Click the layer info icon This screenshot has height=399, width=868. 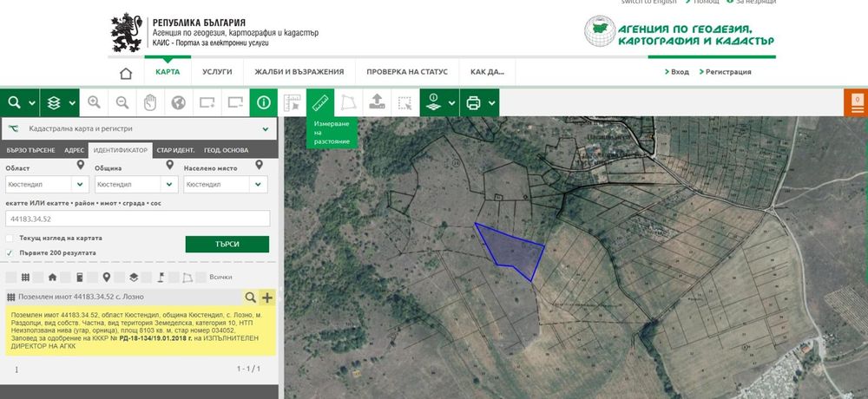click(433, 103)
